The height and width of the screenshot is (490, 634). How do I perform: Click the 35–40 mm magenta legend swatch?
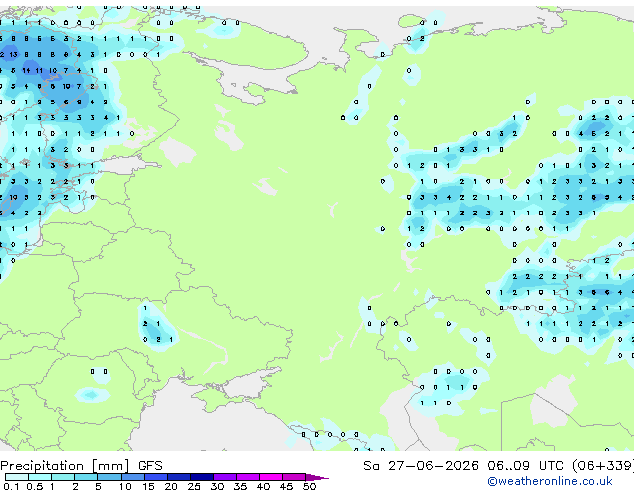[x=248, y=477]
